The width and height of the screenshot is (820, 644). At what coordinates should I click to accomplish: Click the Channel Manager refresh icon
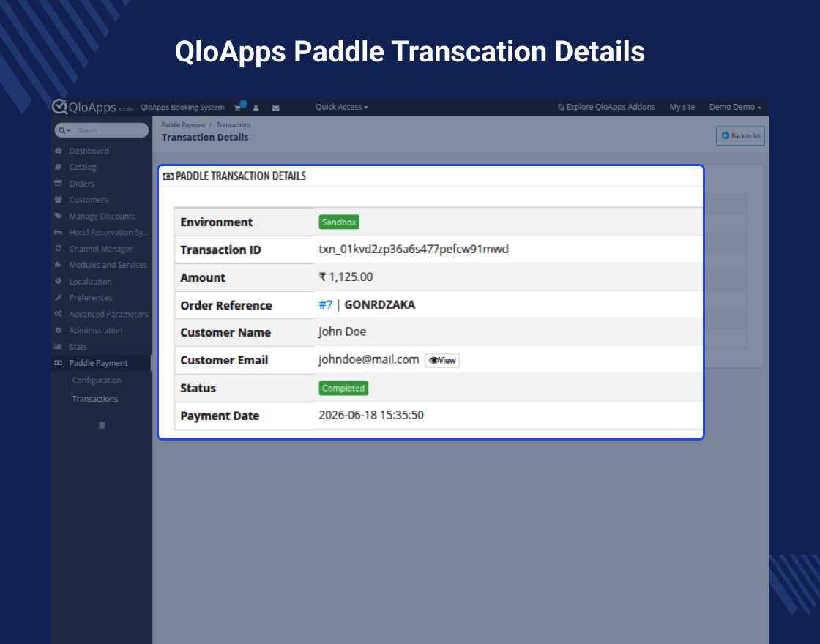pyautogui.click(x=59, y=249)
